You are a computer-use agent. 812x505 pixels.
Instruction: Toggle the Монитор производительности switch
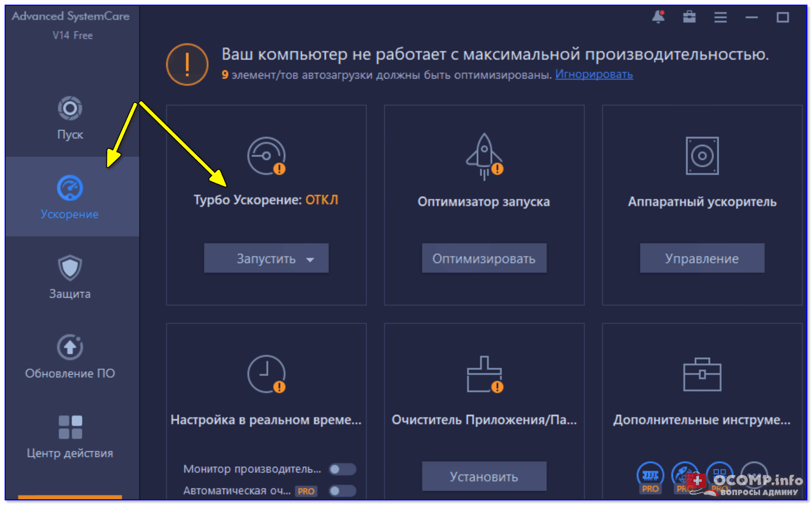pos(342,469)
